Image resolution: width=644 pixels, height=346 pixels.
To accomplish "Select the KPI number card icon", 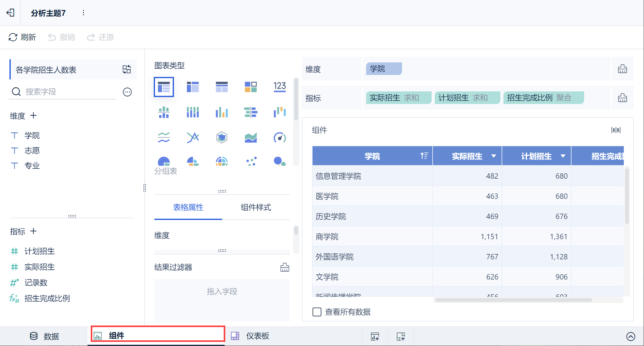I will (279, 87).
